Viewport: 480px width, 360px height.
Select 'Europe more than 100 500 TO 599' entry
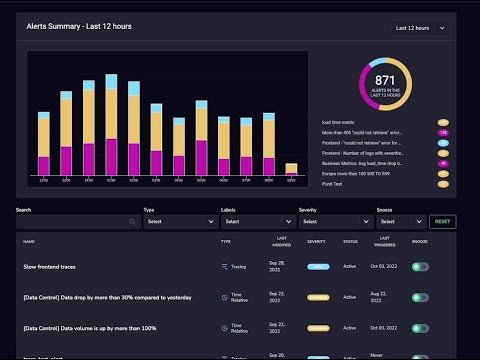pos(356,174)
